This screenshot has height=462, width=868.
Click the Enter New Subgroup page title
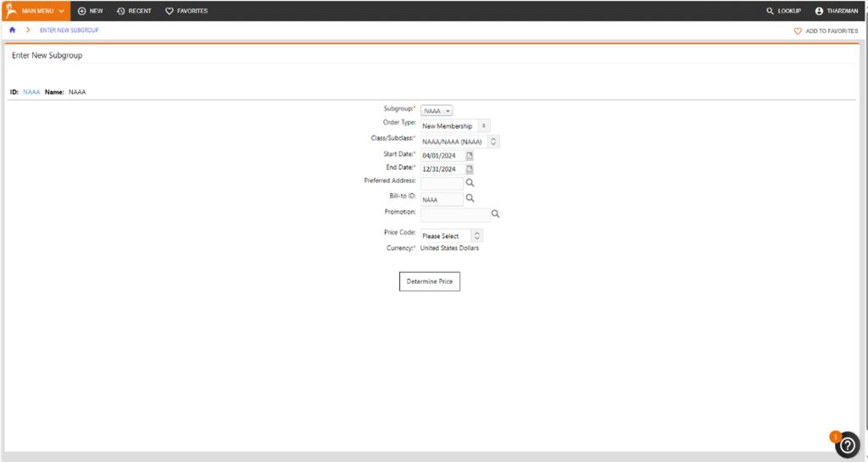47,55
